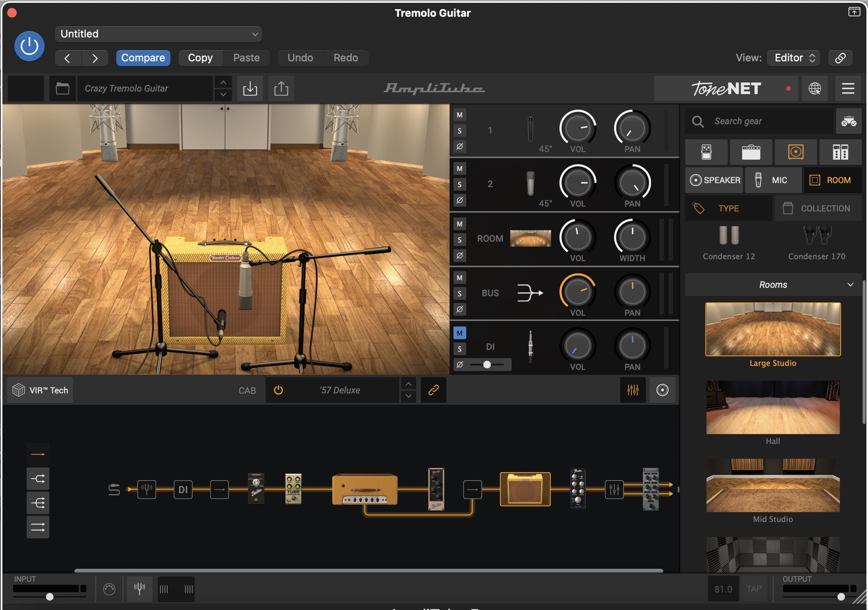The image size is (868, 610).
Task: Switch to the SPEAKER tab
Action: pos(714,180)
